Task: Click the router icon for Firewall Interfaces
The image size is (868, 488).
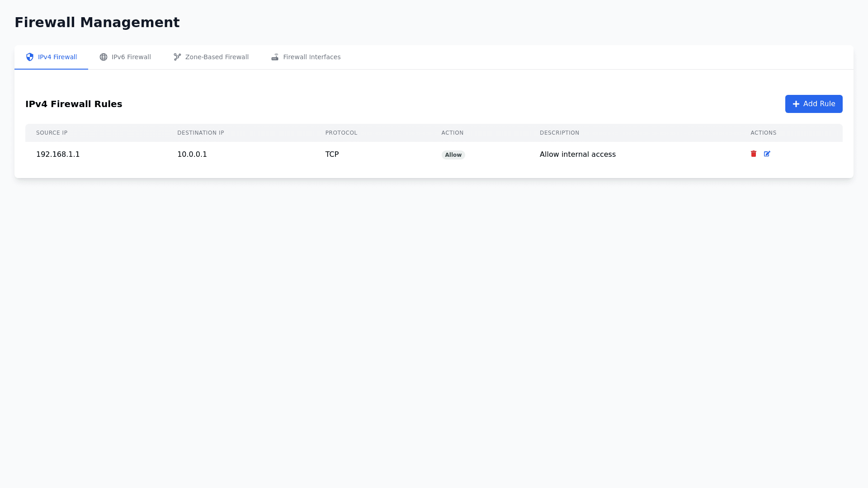Action: pyautogui.click(x=275, y=57)
